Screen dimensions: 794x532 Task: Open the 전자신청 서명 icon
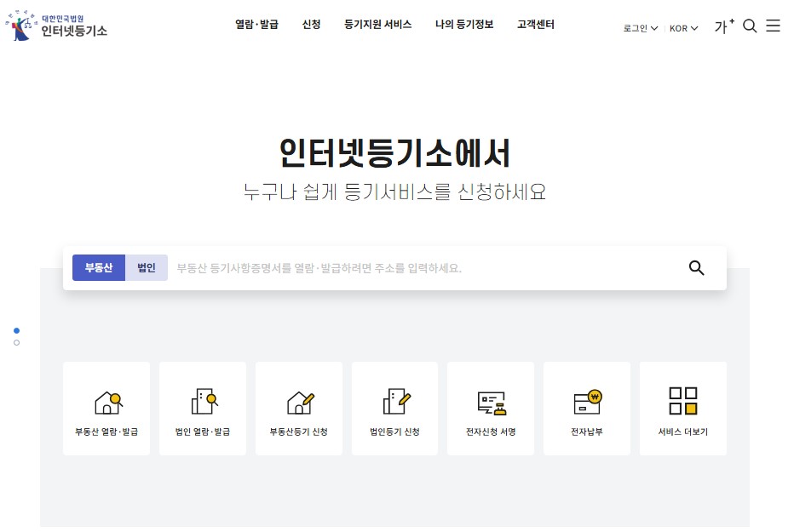coord(491,408)
